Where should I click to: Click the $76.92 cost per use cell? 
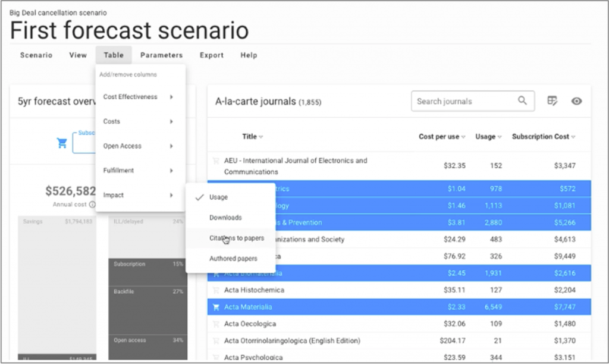click(454, 256)
